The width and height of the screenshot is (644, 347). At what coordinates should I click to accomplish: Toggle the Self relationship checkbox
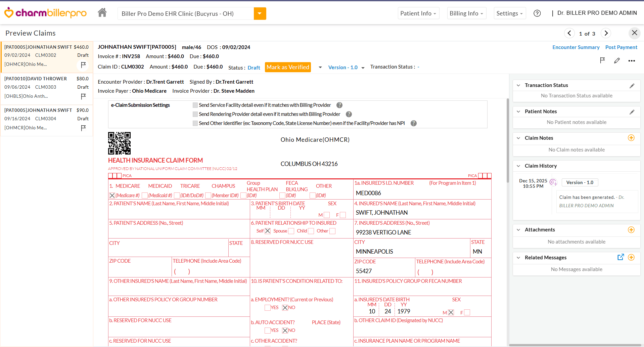point(268,231)
